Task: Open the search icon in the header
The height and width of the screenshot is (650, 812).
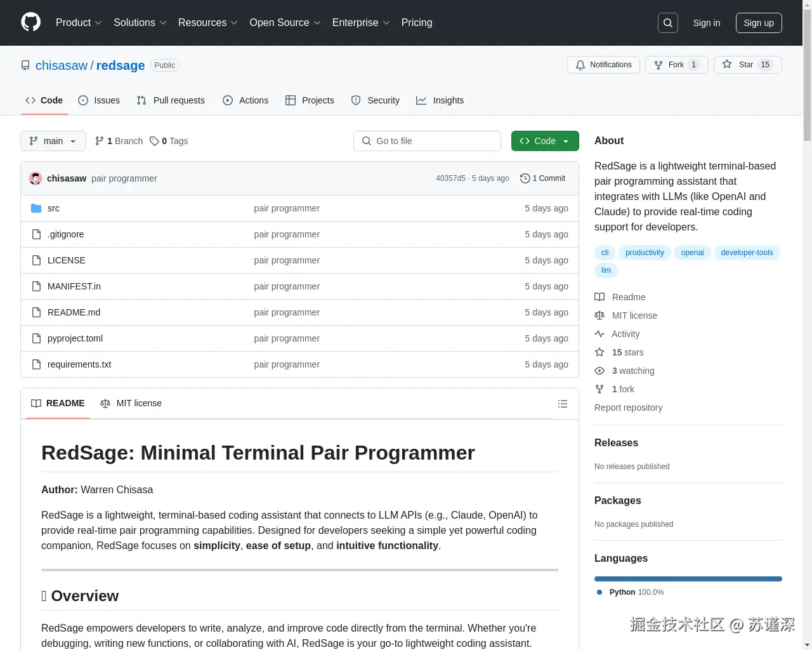Action: tap(667, 22)
